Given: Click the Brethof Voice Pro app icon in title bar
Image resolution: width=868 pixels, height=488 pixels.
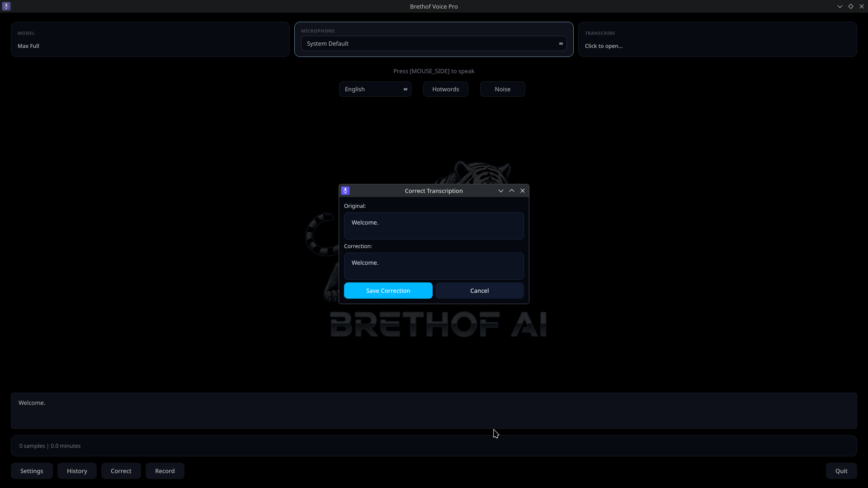Looking at the screenshot, I should 6,6.
